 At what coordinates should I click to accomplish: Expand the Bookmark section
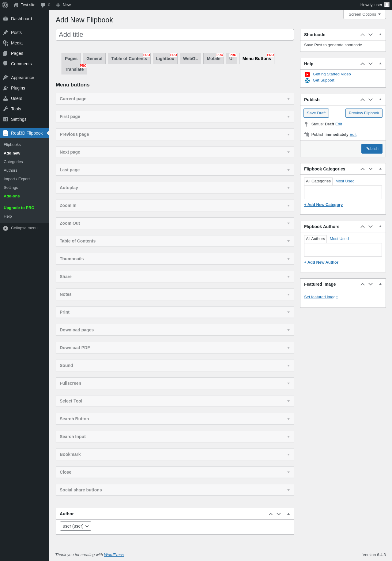(175, 454)
